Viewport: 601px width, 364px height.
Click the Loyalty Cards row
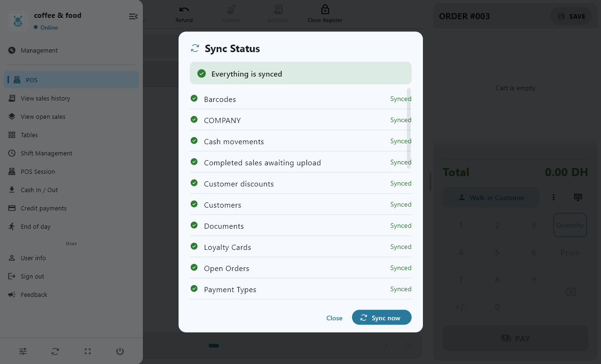301,247
